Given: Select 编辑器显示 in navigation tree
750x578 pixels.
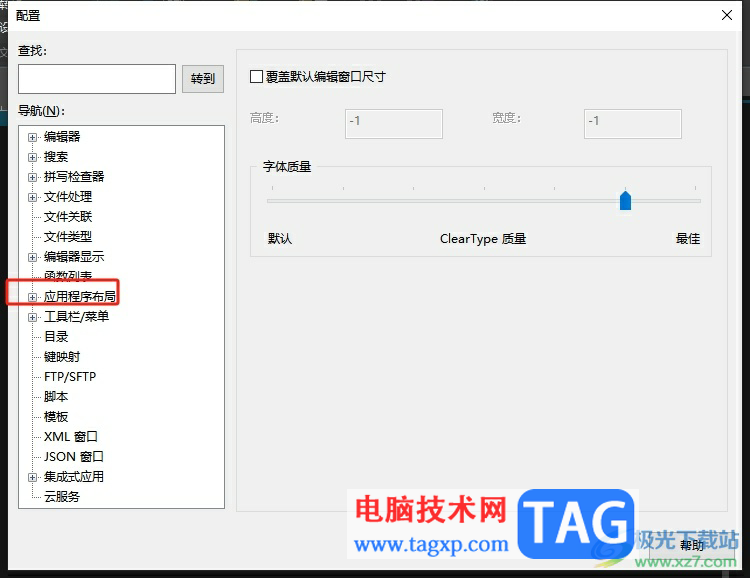Looking at the screenshot, I should [74, 257].
